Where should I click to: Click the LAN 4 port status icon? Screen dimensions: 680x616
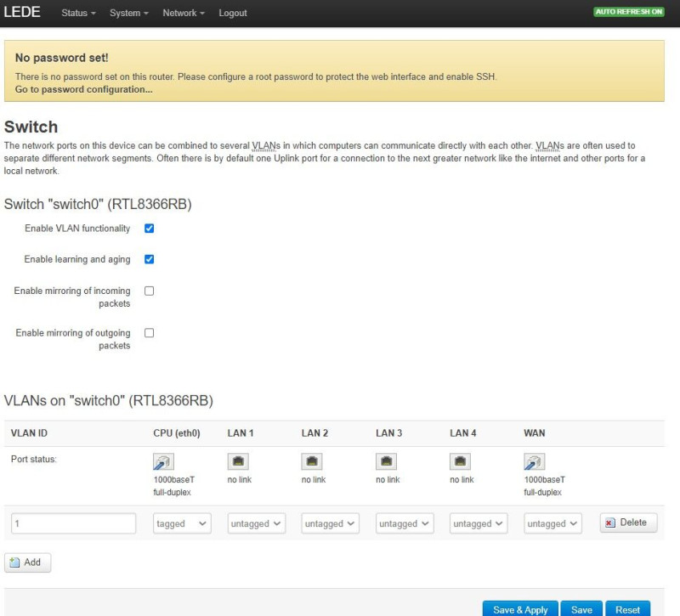click(460, 461)
